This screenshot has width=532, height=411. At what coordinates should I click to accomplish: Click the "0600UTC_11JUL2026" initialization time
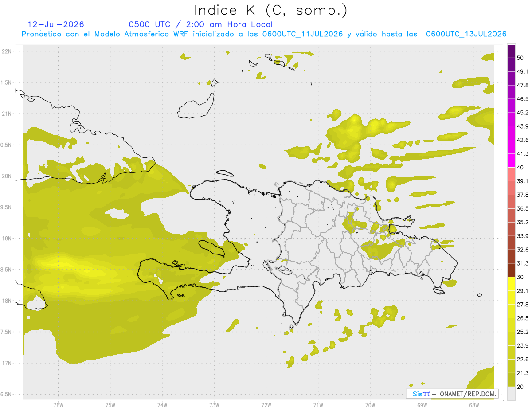click(302, 34)
